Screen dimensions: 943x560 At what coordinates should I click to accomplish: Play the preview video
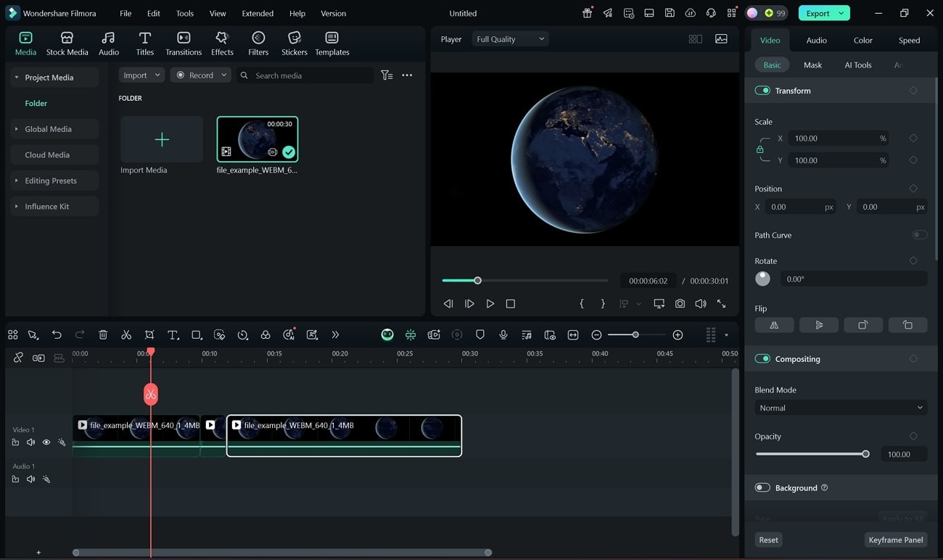coord(490,304)
